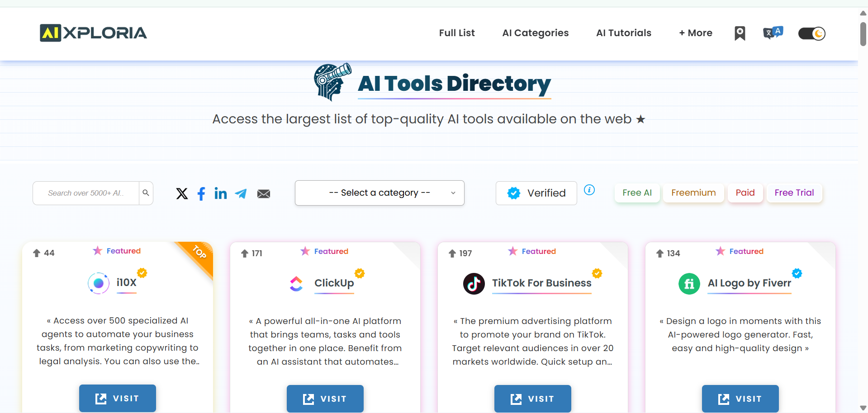Viewport: 868px width, 413px height.
Task: Toggle the Verified filter
Action: click(x=536, y=193)
